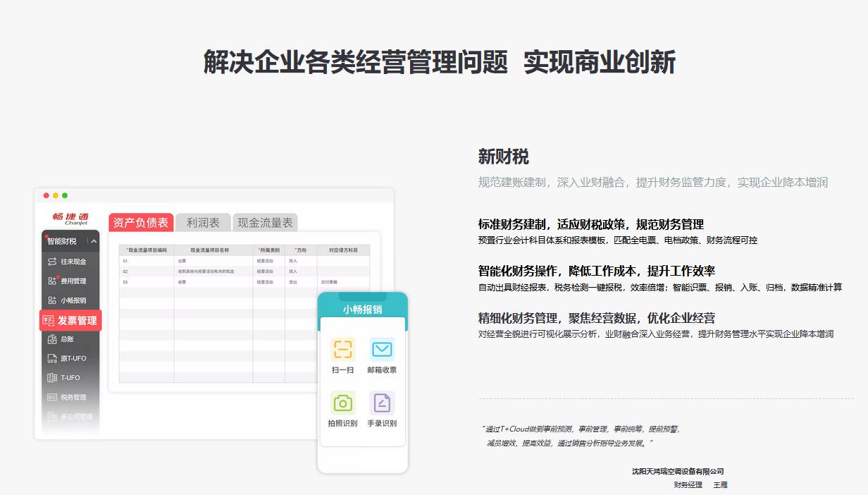Click the T-UFO sidebar icon
This screenshot has height=495, width=868.
(52, 378)
